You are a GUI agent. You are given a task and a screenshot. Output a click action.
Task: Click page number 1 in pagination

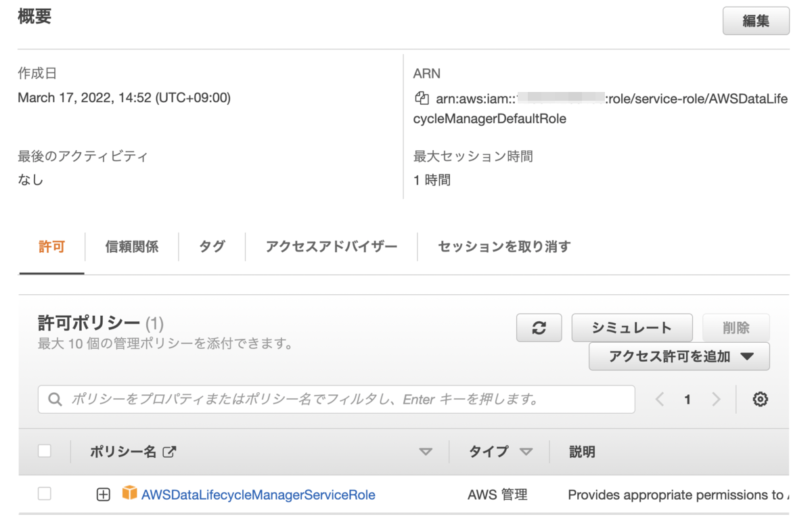click(x=687, y=400)
